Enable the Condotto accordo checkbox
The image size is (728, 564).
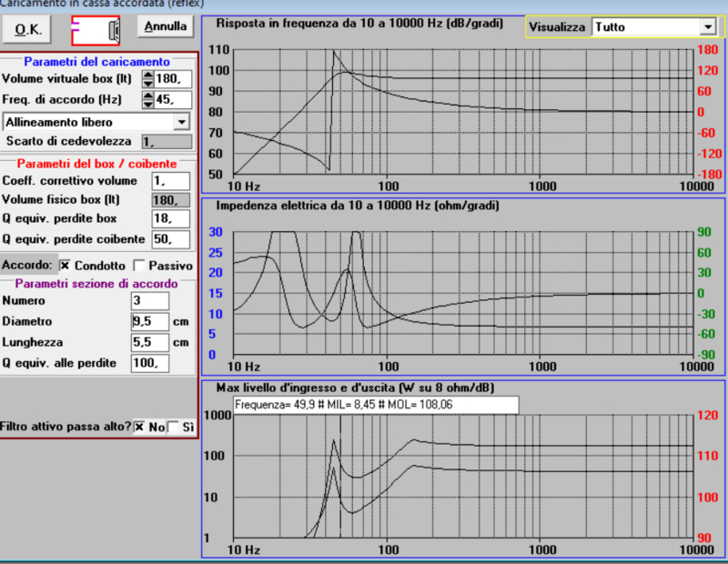(66, 266)
